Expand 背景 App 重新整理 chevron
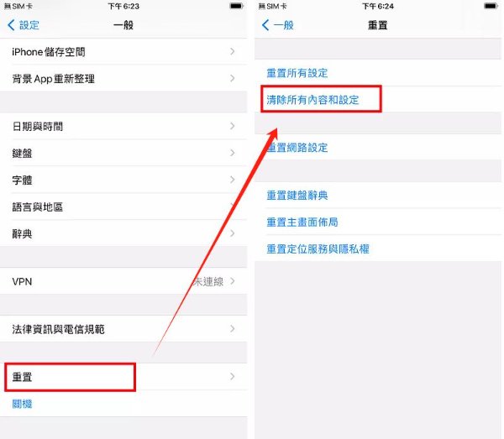 (x=233, y=78)
